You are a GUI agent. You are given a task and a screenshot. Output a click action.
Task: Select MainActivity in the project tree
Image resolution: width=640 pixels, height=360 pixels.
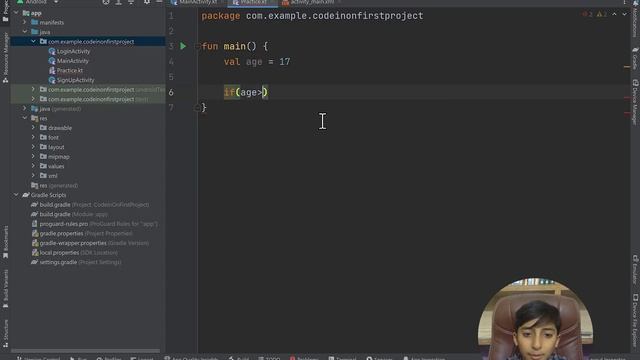[69, 61]
